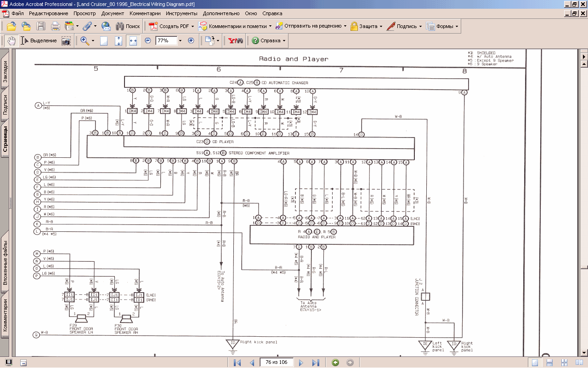Open the Окно menu
Screen dimensions: 588x368
[x=251, y=13]
